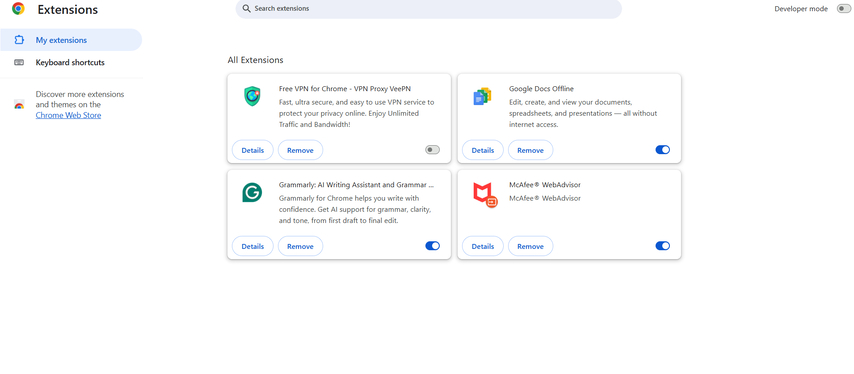Click the Google Docs Offline description text
This screenshot has height=374, width=854.
(x=583, y=113)
